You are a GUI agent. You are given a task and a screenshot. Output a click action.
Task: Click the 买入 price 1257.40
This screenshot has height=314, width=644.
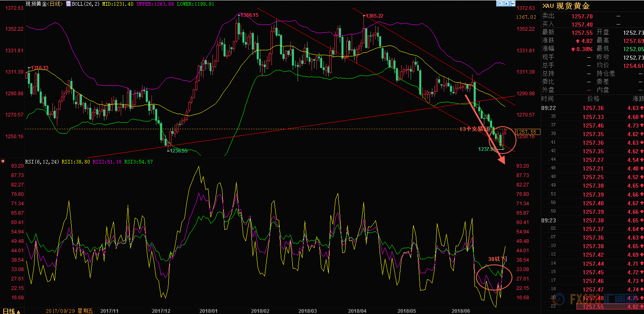tap(582, 25)
